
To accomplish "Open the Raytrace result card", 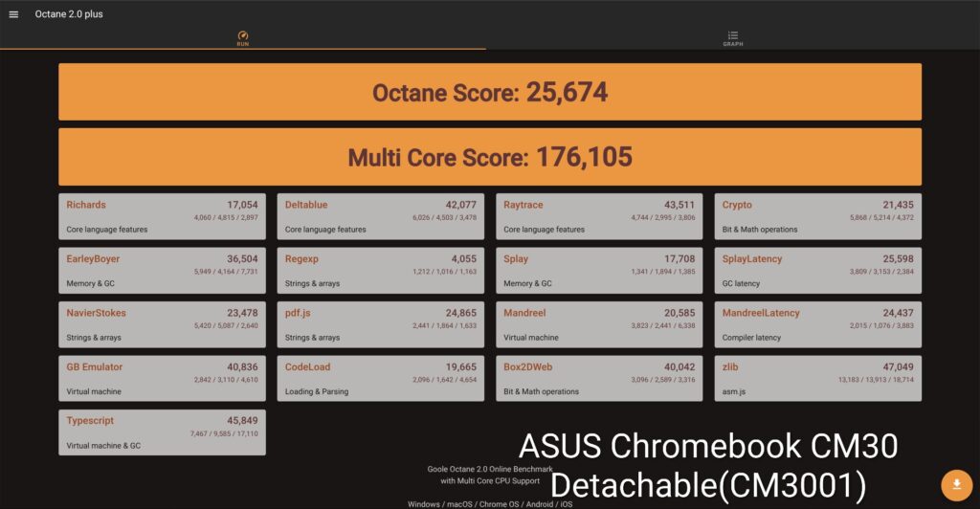I will click(x=599, y=216).
